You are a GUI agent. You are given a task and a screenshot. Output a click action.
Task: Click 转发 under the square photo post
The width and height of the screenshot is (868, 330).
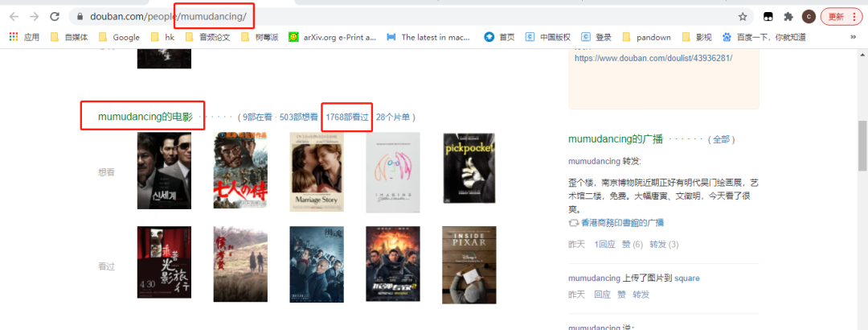coord(641,295)
